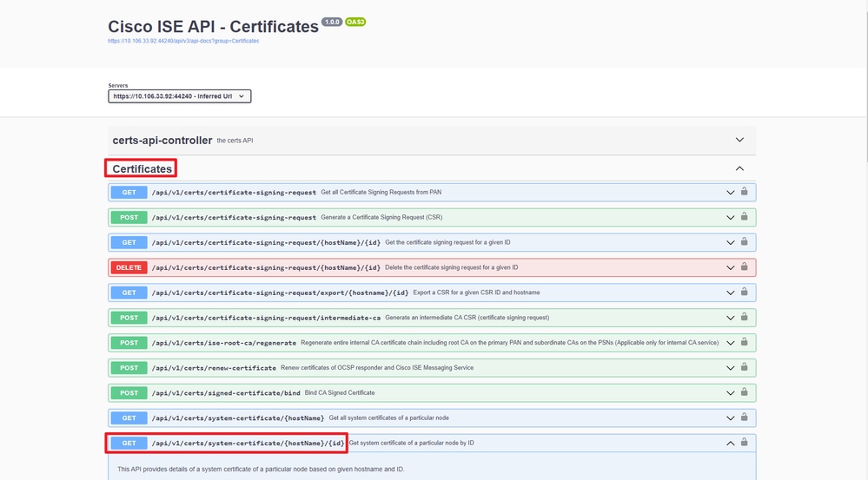Collapse chevron on Get system certificate by ID row
Image resolution: width=868 pixels, height=480 pixels.
pyautogui.click(x=730, y=443)
